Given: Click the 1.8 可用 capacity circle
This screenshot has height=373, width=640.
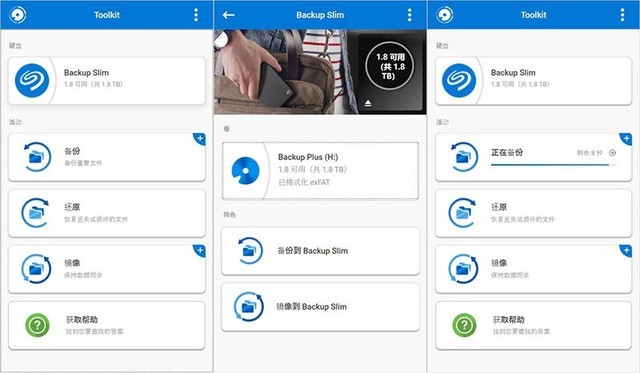Looking at the screenshot, I should tap(390, 66).
